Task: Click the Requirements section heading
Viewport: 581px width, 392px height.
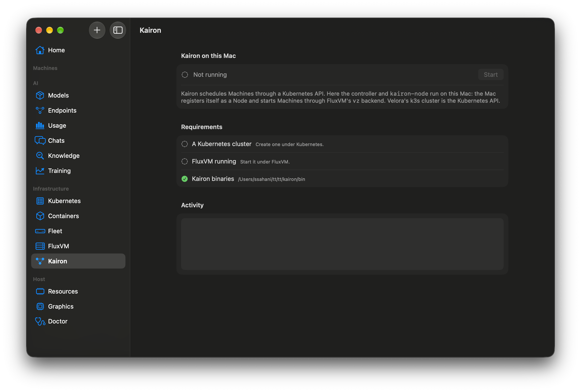Action: click(x=202, y=127)
